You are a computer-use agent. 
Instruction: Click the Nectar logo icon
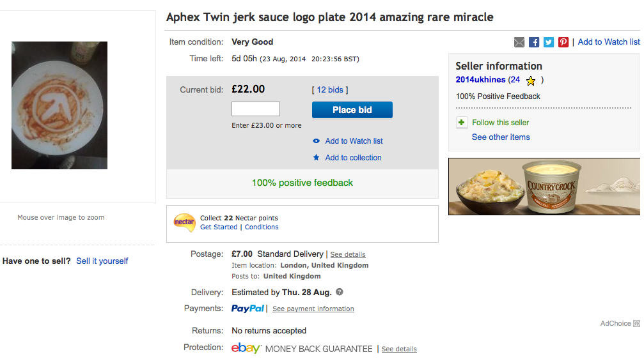[x=184, y=222]
